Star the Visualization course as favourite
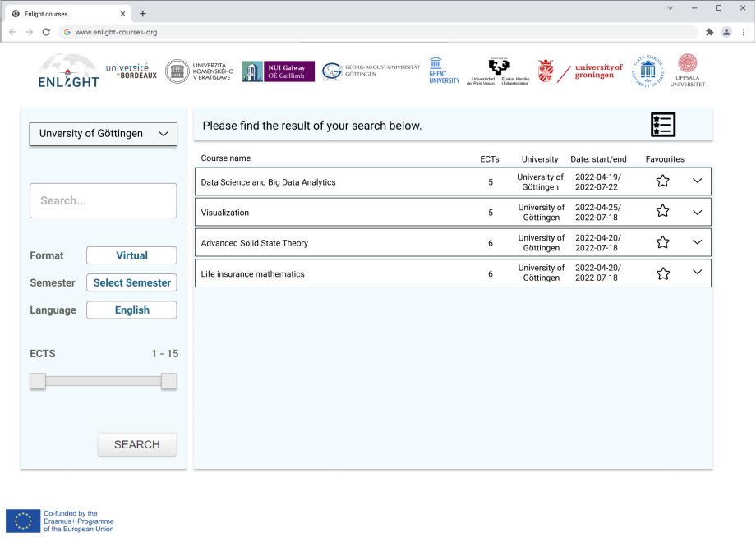Screen dimensions: 756x537 tap(662, 212)
